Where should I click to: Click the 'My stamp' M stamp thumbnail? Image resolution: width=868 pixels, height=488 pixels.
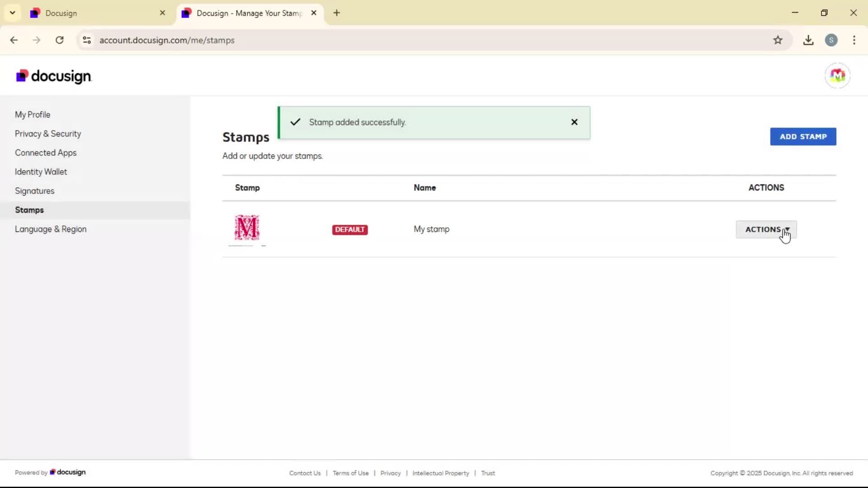coord(247,228)
